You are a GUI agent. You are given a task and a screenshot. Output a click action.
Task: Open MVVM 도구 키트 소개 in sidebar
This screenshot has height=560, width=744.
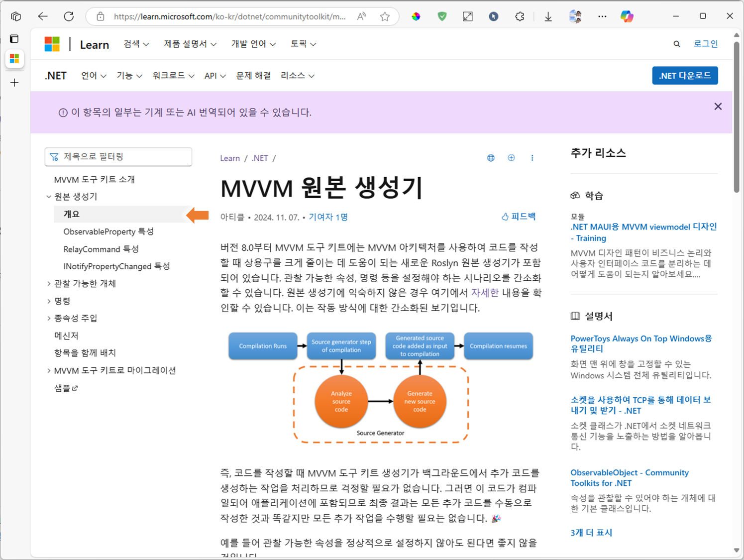[95, 179]
